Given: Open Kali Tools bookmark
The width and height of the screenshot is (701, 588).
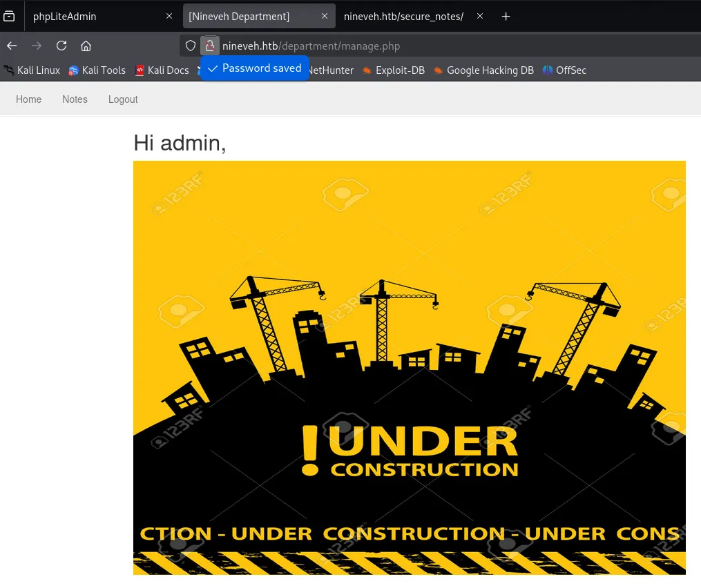Looking at the screenshot, I should pos(97,70).
